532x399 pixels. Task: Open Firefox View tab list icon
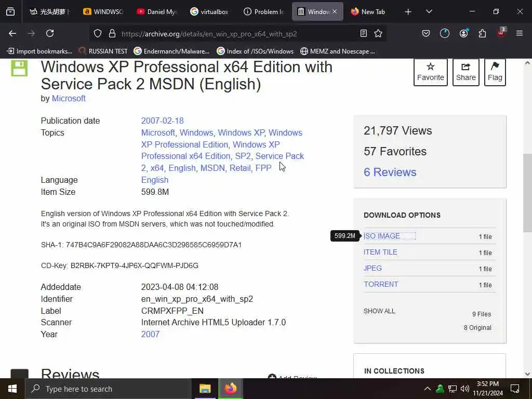[x=10, y=12]
